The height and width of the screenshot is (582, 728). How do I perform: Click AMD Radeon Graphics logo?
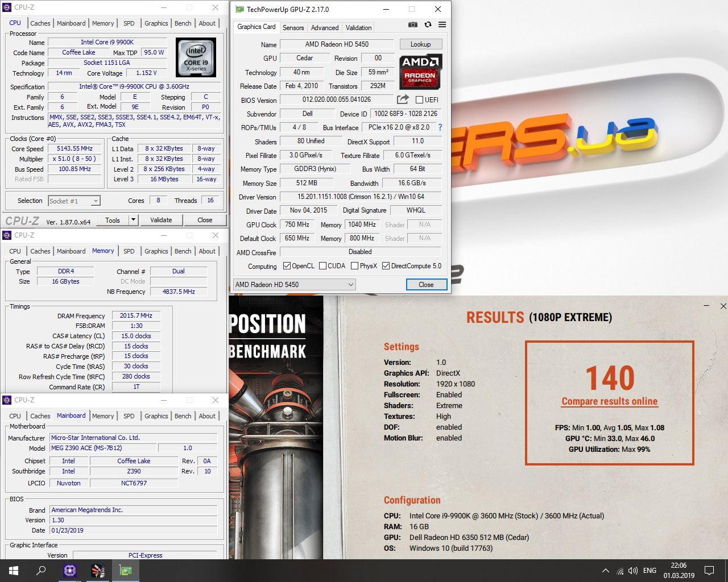click(x=420, y=72)
